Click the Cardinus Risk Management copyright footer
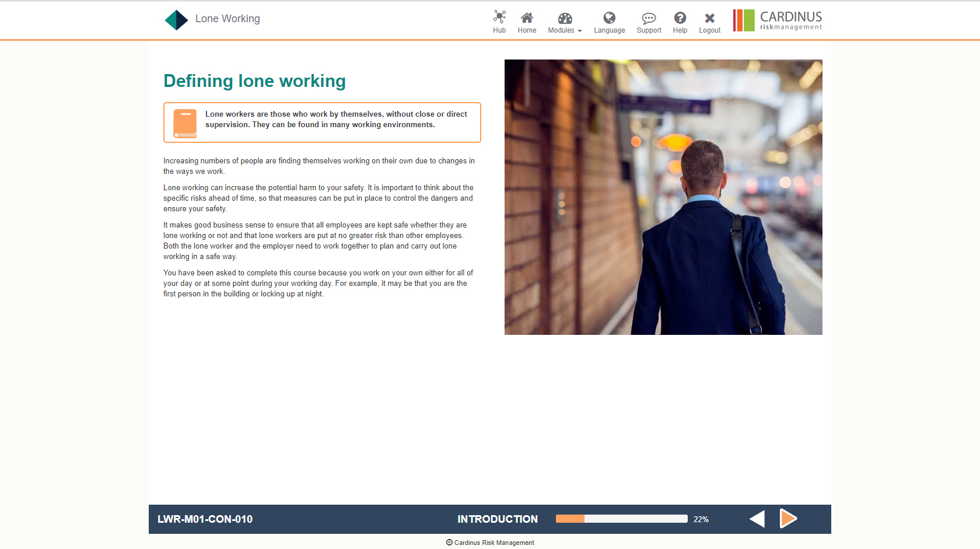980x549 pixels. tap(490, 543)
